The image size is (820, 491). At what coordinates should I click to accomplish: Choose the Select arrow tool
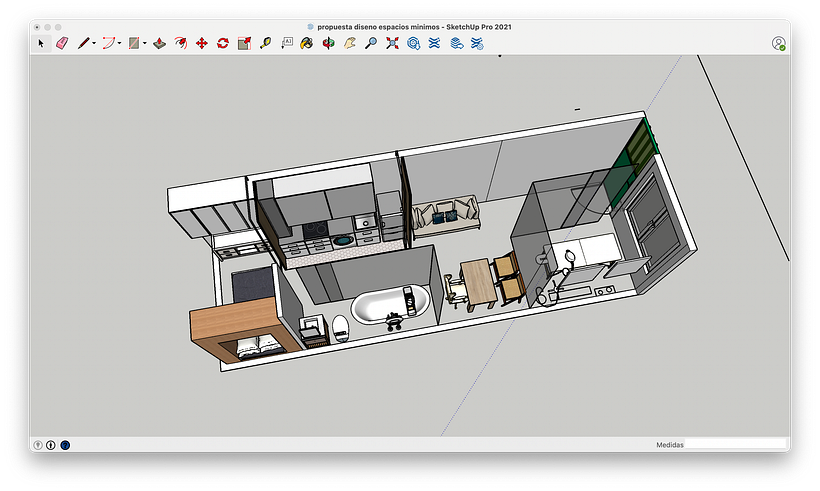point(41,43)
